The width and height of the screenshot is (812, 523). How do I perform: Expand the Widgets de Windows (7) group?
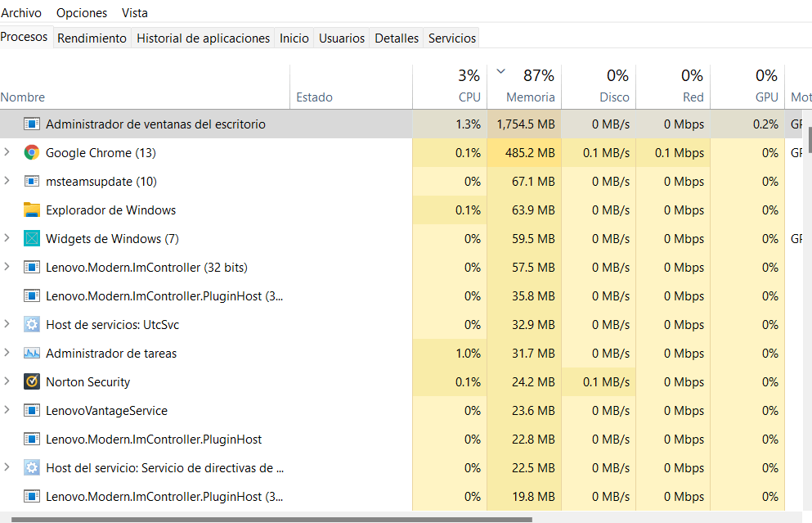(7, 238)
